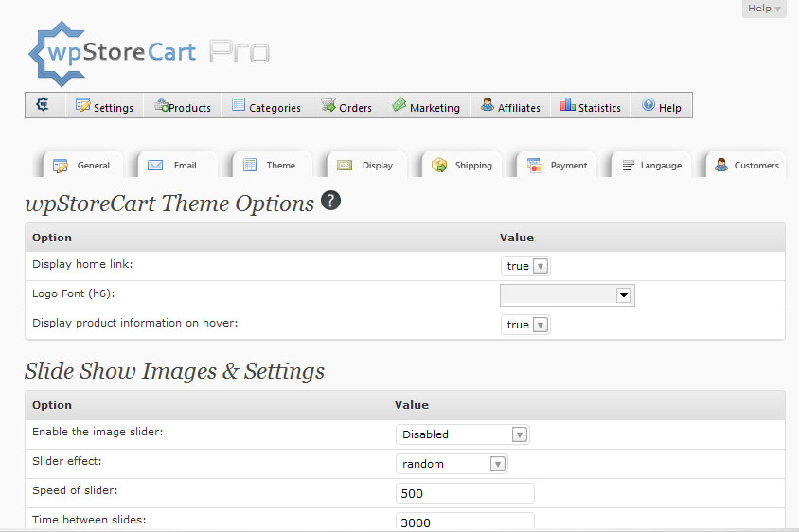The width and height of the screenshot is (799, 532).
Task: Switch to the Theme tab
Action: click(272, 165)
